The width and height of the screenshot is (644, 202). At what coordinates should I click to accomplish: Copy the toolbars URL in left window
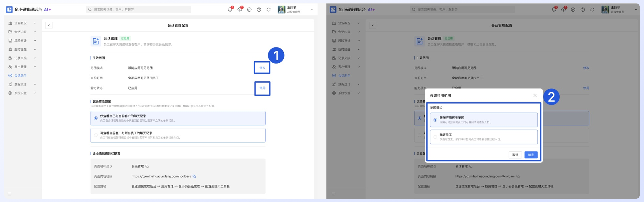(194, 176)
